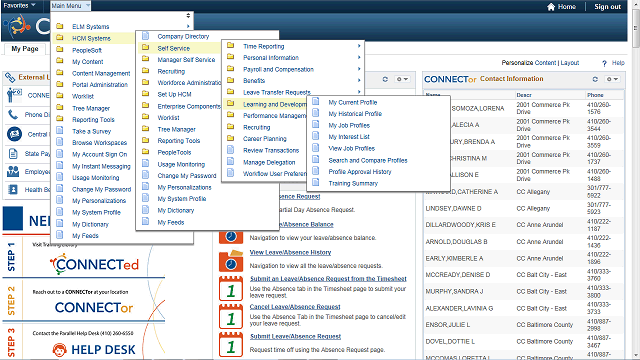Click the phone icon in External Links
The image size is (640, 360).
click(13, 115)
